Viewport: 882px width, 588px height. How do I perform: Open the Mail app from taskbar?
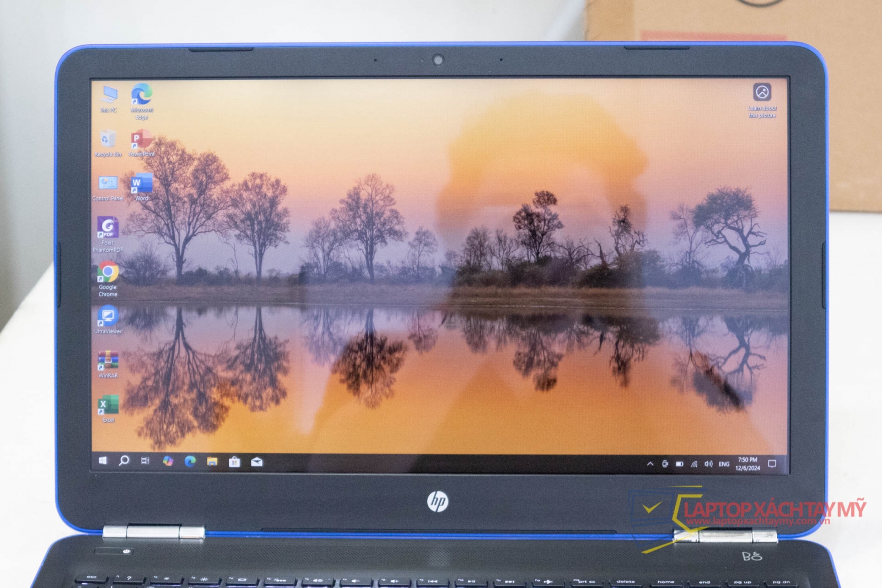coord(257,462)
